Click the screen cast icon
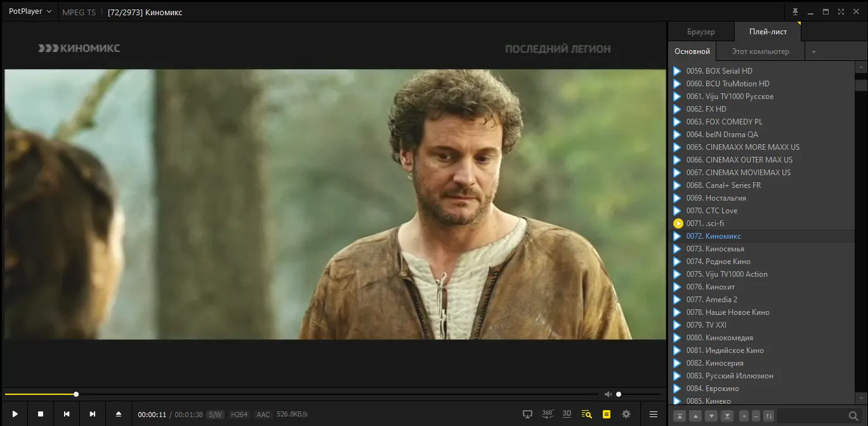 tap(527, 414)
